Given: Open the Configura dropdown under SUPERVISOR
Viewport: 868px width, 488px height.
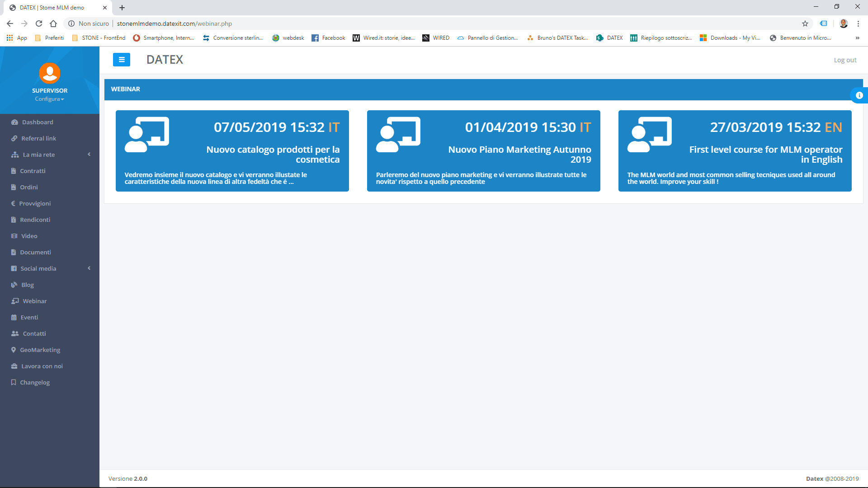Looking at the screenshot, I should 50,99.
